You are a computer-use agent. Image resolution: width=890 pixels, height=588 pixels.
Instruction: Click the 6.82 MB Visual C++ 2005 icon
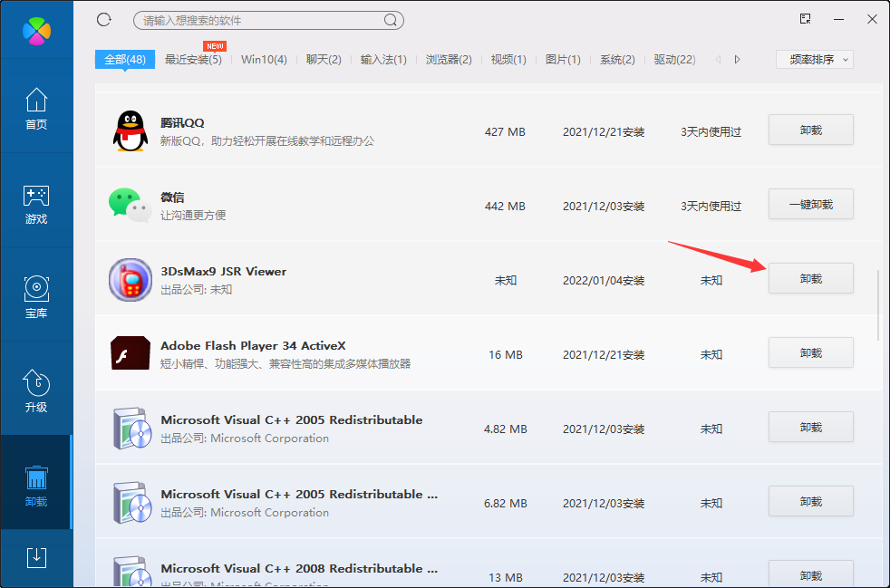click(131, 502)
